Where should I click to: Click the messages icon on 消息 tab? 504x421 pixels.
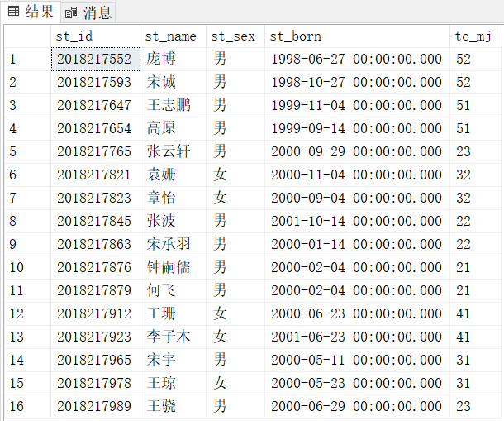71,13
